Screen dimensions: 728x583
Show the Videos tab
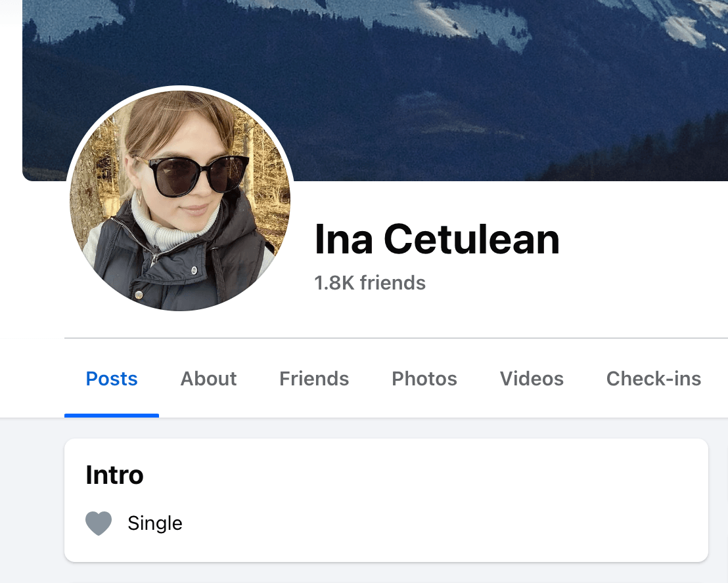(532, 379)
